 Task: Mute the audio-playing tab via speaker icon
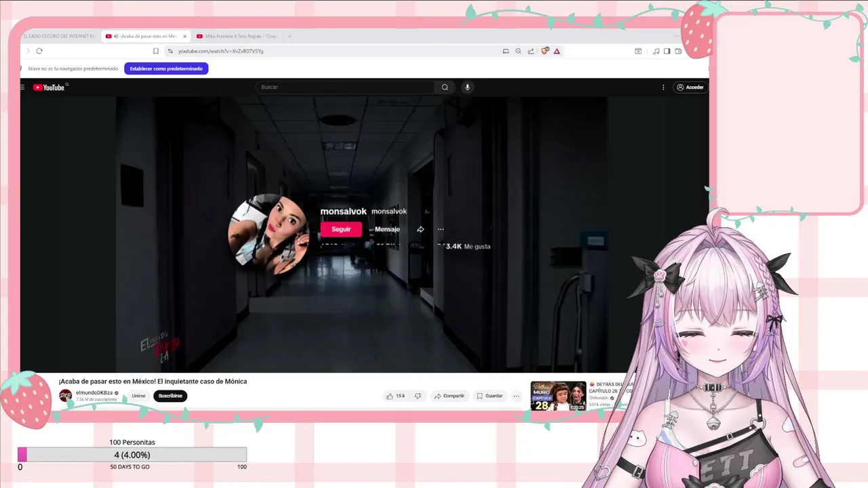[116, 36]
